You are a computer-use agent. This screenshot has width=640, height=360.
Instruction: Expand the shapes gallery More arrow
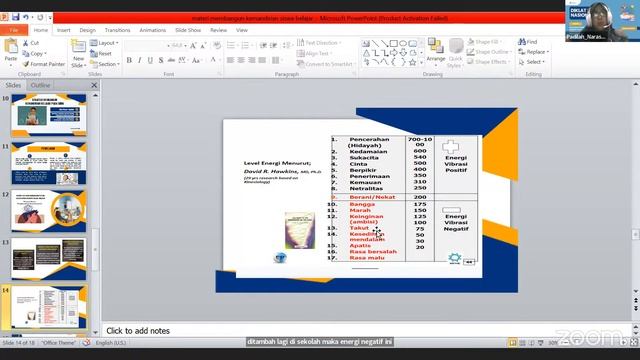(422, 62)
